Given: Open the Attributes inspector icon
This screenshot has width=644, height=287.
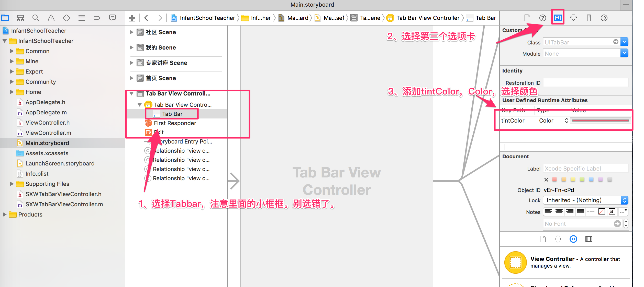Looking at the screenshot, I should [x=573, y=18].
